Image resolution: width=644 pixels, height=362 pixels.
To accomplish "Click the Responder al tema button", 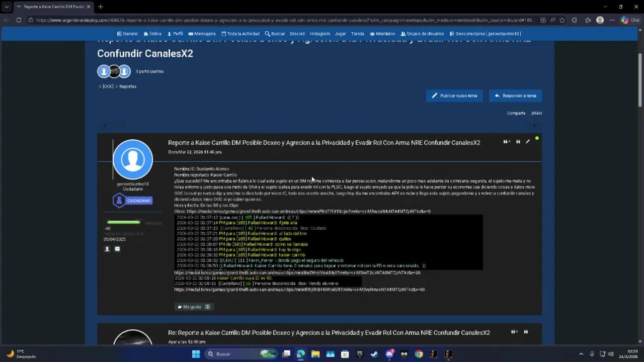I will tap(515, 96).
